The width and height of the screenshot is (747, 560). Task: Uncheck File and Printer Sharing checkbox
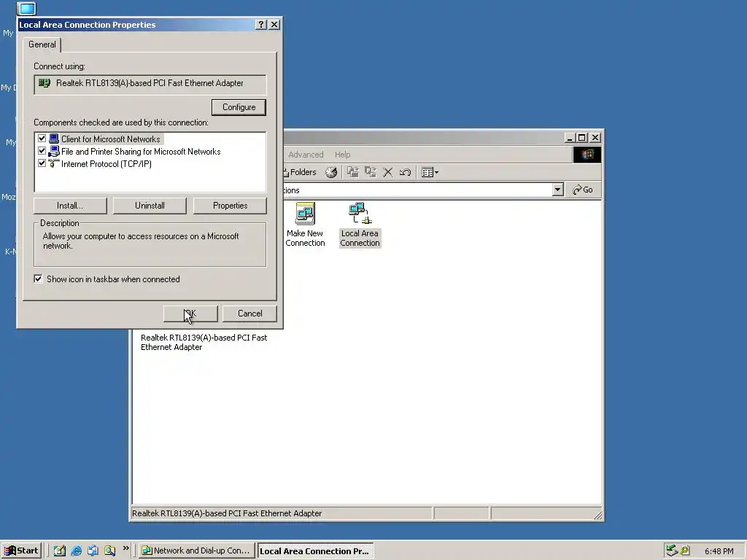pos(42,151)
